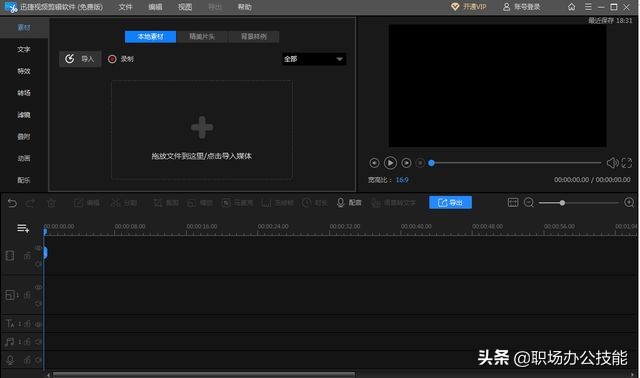This screenshot has width=640, height=378.
Task: Start voiceover with the 配音 microphone
Action: coord(349,203)
